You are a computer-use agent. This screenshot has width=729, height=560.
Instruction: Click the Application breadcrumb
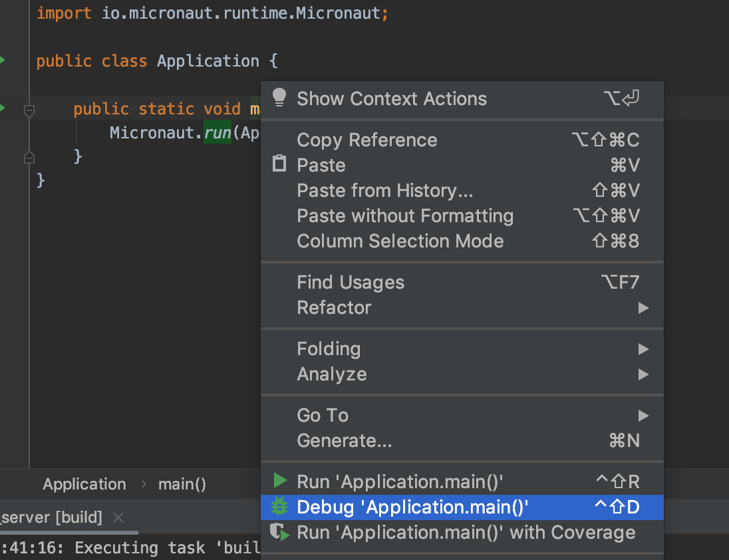(x=84, y=484)
